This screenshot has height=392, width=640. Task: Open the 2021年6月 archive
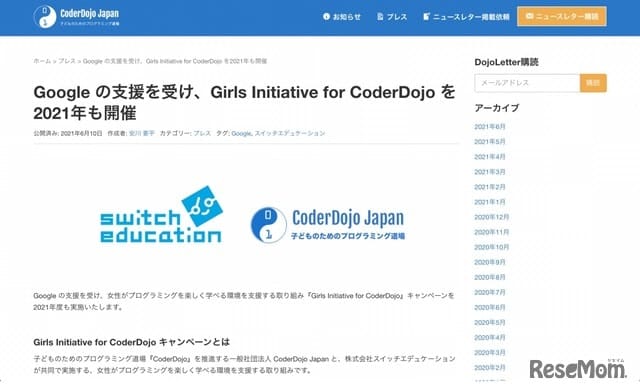[490, 127]
